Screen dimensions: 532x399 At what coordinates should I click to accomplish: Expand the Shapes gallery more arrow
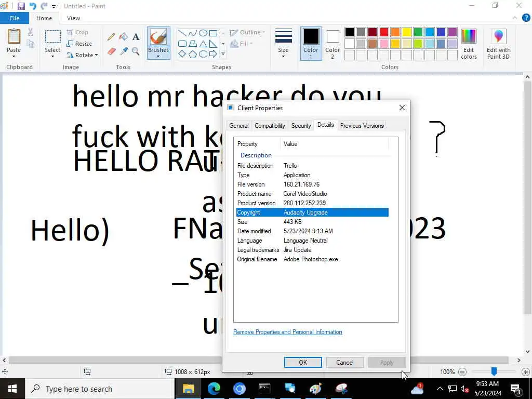tap(223, 54)
